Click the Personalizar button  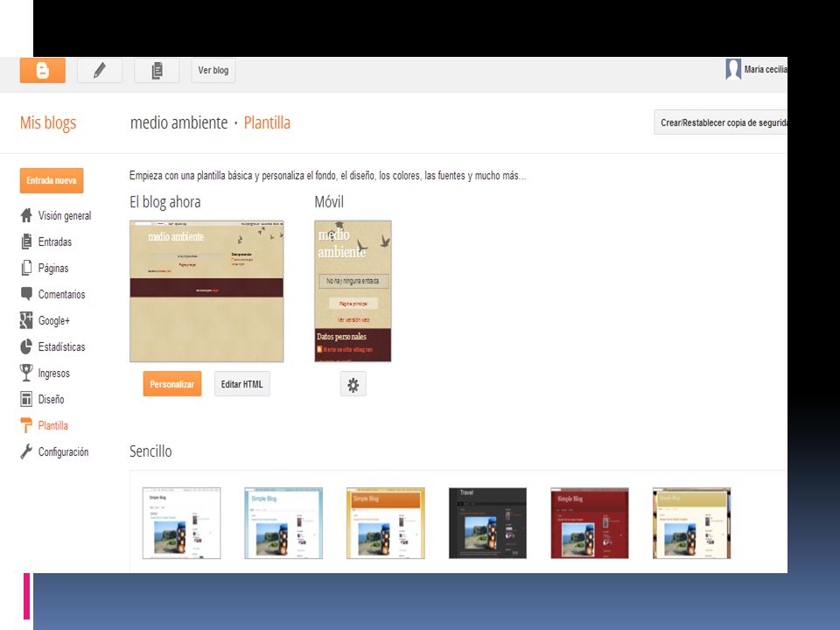tap(172, 384)
